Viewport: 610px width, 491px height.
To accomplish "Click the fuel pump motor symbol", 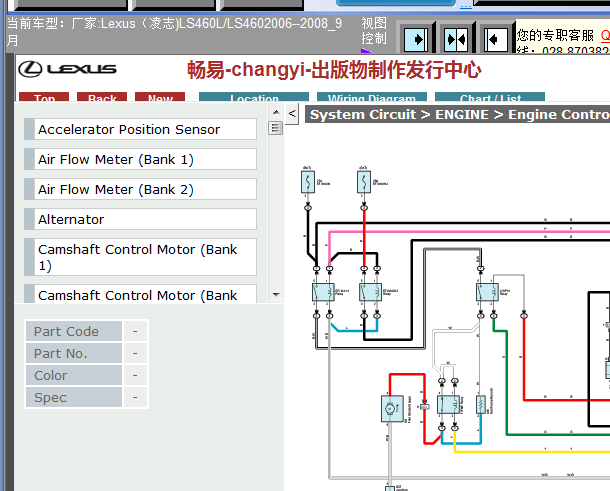I will point(393,409).
